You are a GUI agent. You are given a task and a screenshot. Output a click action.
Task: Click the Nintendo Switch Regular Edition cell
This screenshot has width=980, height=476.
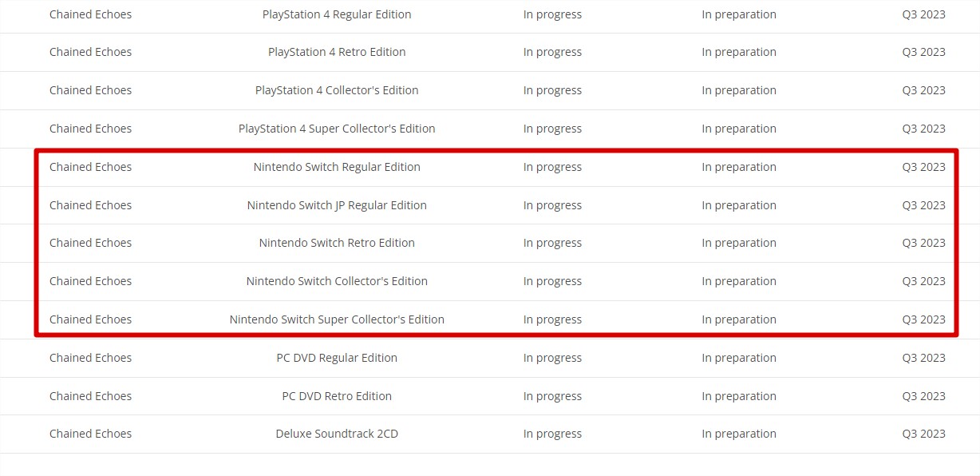(x=337, y=167)
